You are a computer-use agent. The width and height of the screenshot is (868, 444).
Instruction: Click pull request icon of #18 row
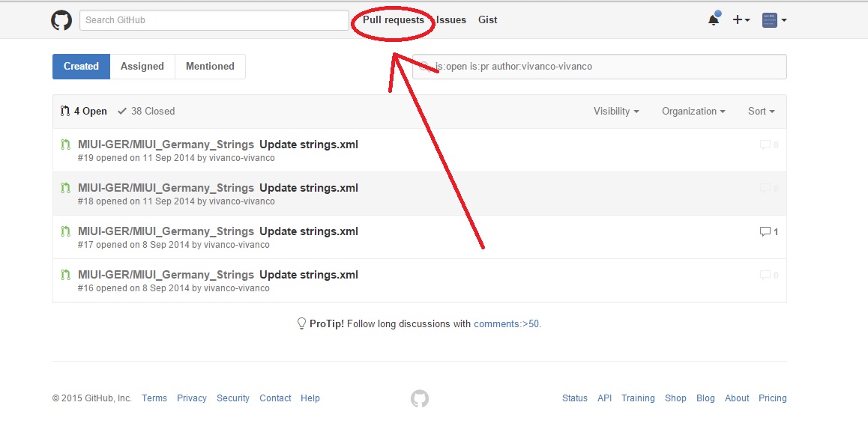point(65,188)
